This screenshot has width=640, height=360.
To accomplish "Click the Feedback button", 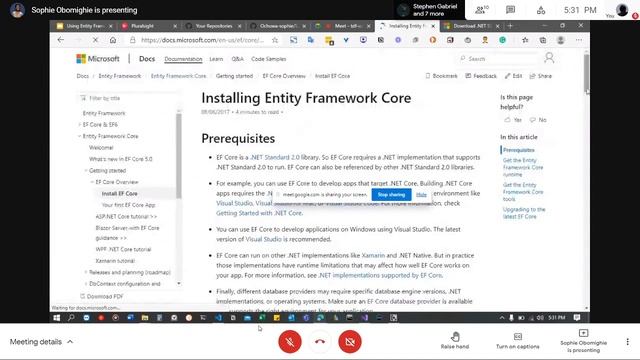I will [481, 76].
